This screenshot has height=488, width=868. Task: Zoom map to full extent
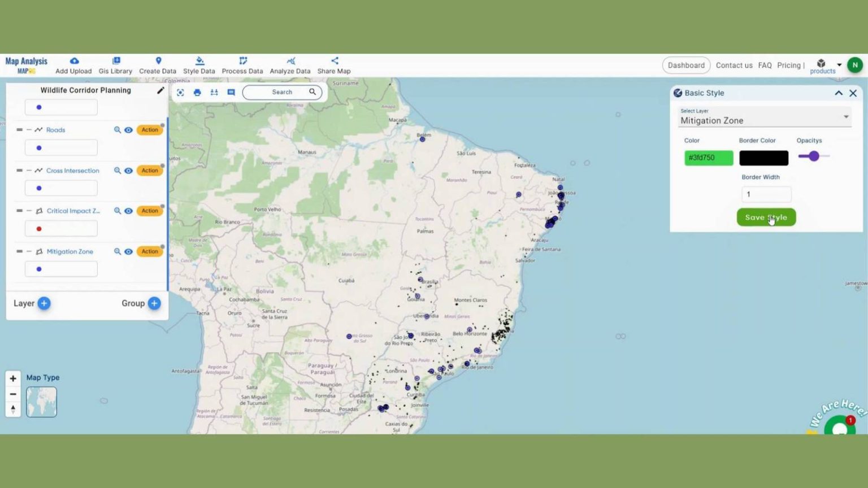pos(180,92)
